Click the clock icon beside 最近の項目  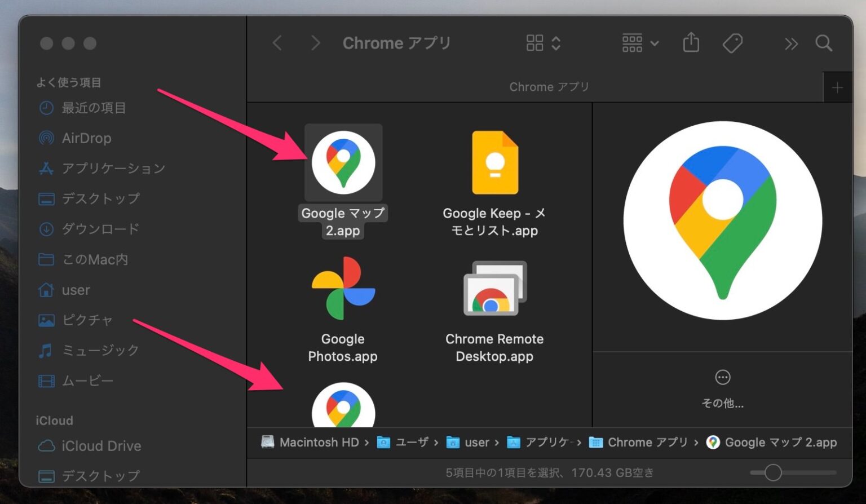(x=46, y=108)
